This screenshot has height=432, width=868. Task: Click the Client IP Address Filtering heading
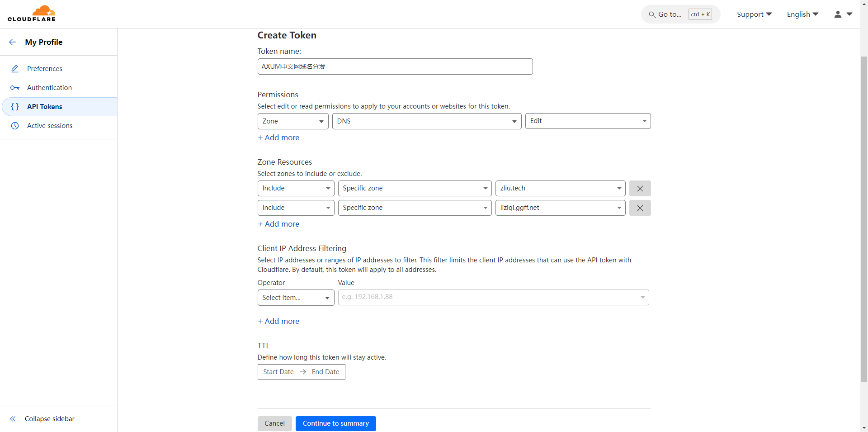point(302,248)
